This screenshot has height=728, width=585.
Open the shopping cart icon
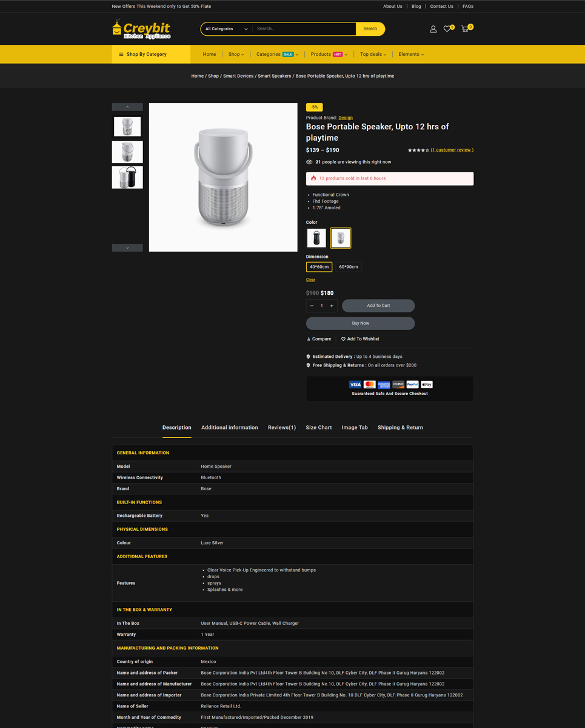coord(465,29)
